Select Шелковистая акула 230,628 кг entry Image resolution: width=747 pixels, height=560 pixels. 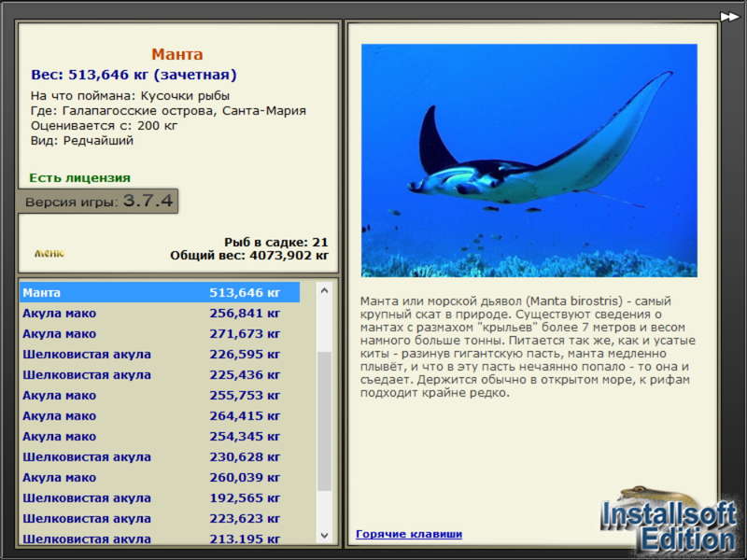pos(160,456)
